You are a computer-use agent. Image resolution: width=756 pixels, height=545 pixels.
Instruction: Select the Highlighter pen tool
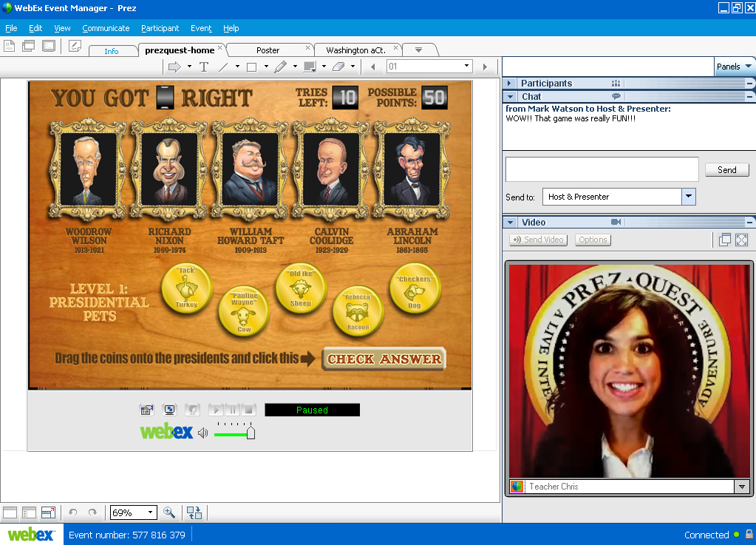281,67
